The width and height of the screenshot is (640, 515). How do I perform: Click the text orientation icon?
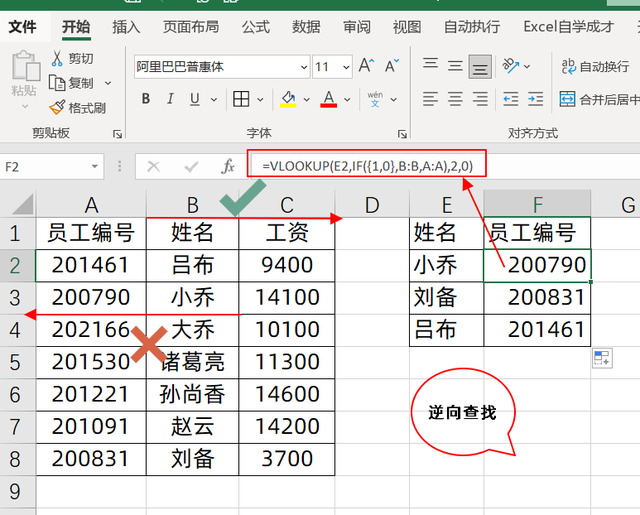511,66
